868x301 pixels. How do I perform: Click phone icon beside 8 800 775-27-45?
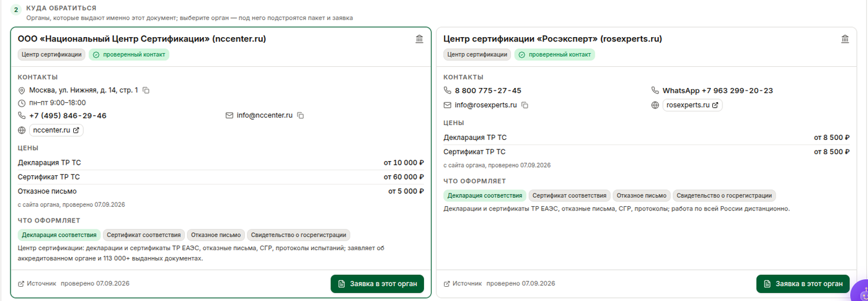[x=448, y=90]
